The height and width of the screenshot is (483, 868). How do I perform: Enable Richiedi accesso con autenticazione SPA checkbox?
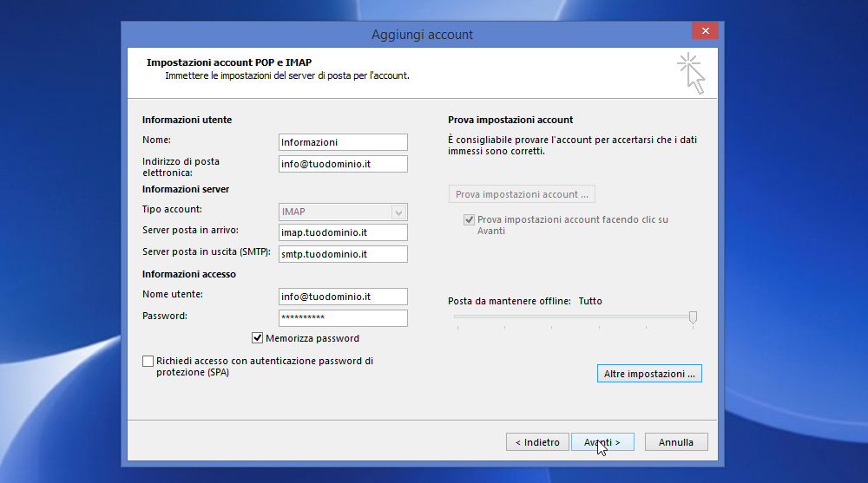[148, 362]
